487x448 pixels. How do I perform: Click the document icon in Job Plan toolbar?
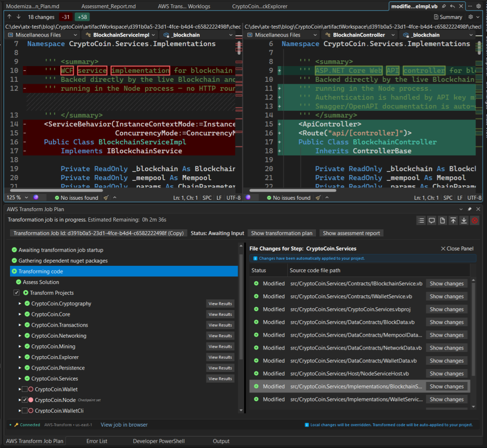[x=442, y=221]
